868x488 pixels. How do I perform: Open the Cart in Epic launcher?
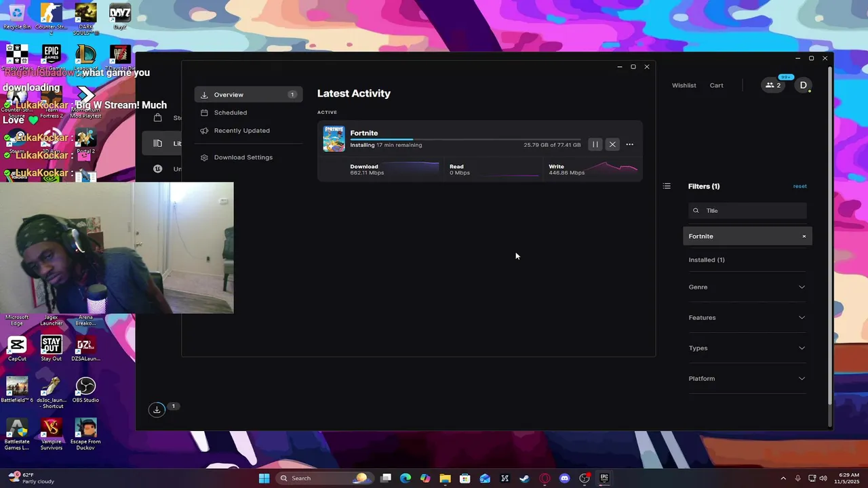[716, 85]
